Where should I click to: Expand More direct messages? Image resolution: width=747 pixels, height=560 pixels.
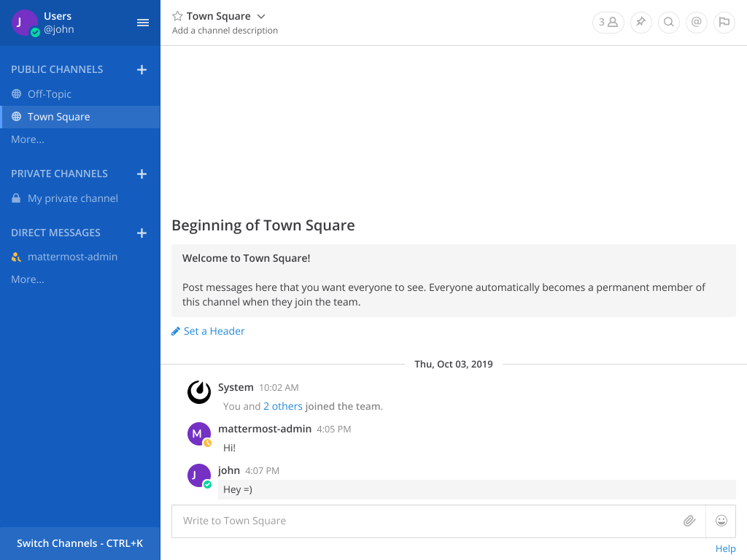pyautogui.click(x=28, y=279)
